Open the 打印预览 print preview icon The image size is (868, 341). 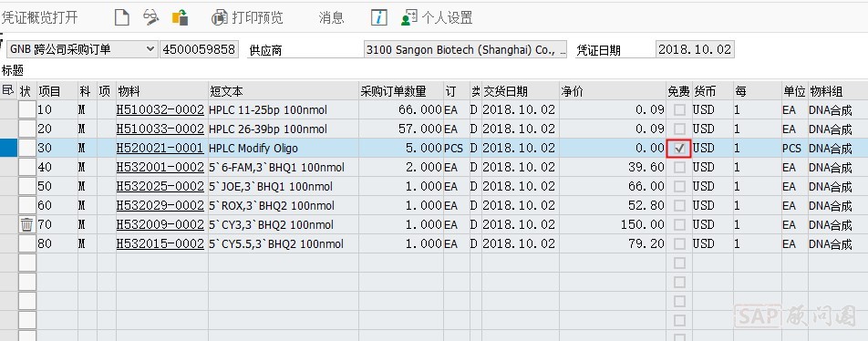coord(220,17)
